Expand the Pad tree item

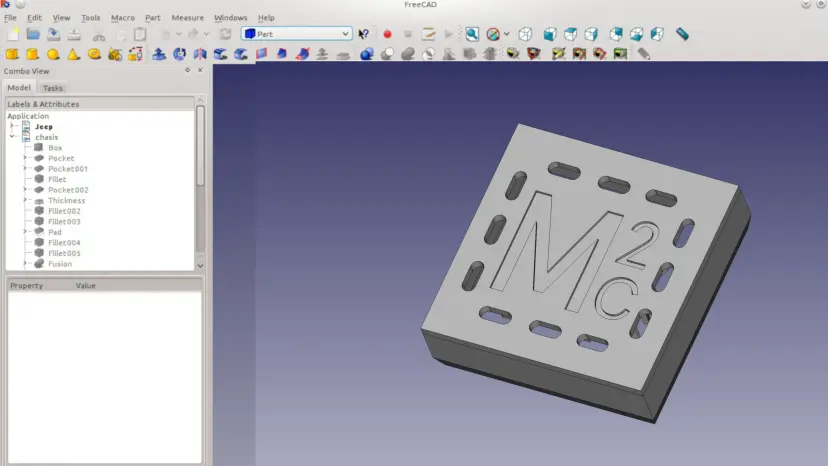tap(24, 231)
